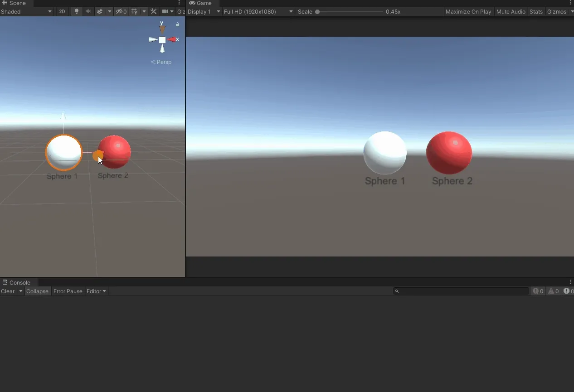
Task: Toggle hidden objects visibility eye icon
Action: pyautogui.click(x=121, y=11)
